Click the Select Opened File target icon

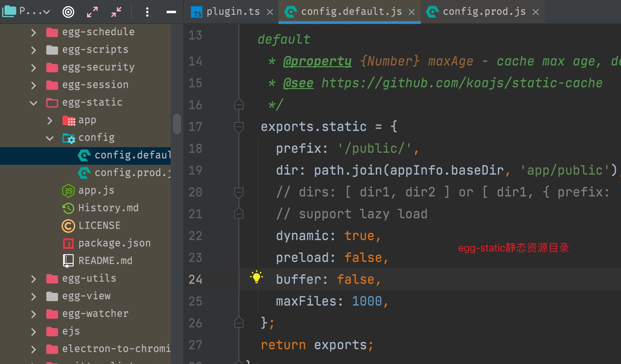coord(68,12)
